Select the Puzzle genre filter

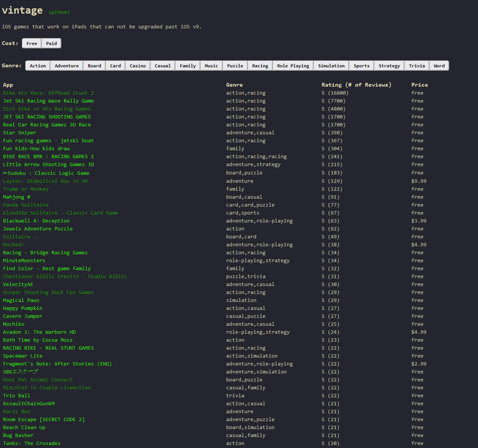click(235, 66)
